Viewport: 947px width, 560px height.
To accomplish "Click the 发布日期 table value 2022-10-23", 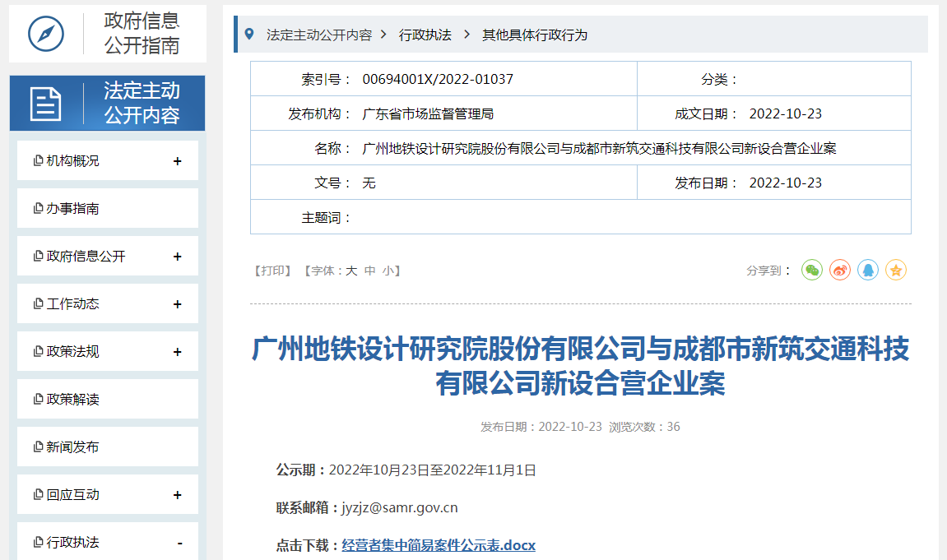I will (x=785, y=183).
